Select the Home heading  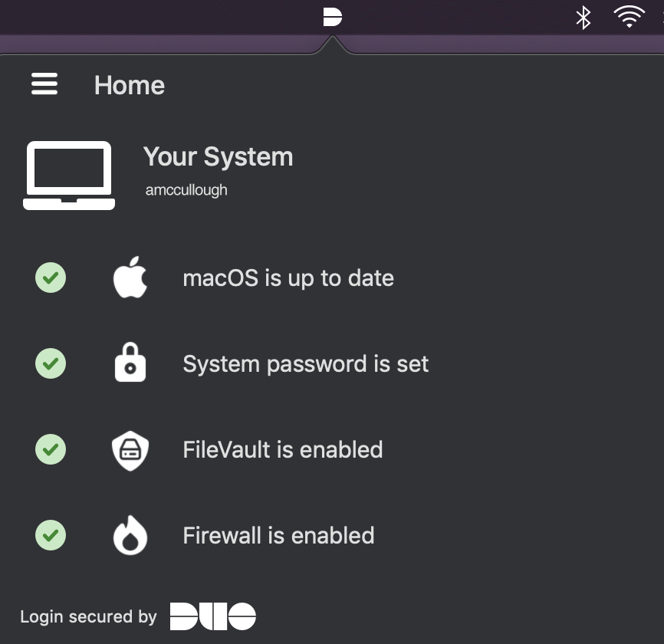(129, 85)
